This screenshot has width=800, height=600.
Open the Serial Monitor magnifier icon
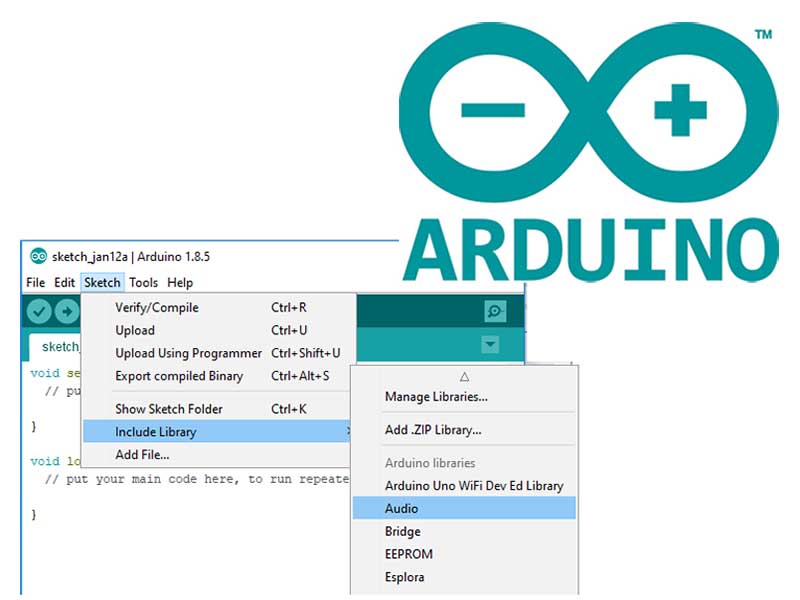(493, 311)
